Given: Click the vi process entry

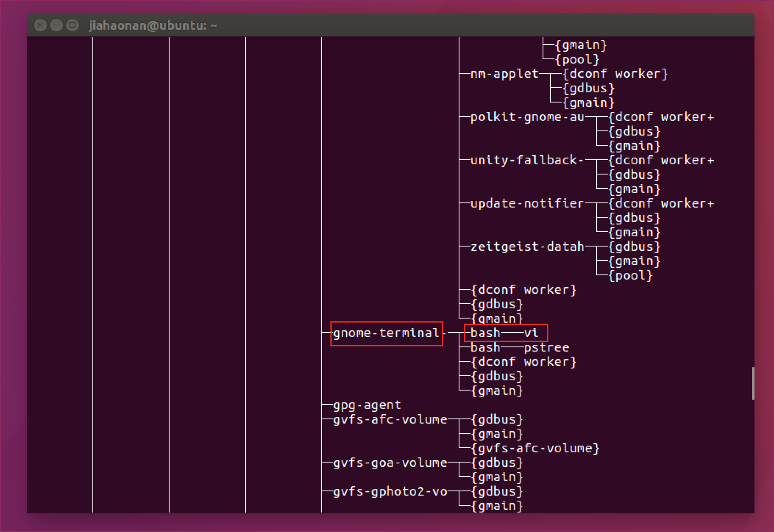Looking at the screenshot, I should pos(531,333).
